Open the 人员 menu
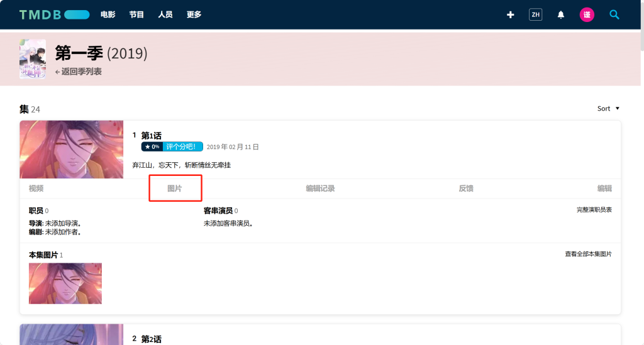Screen dimensions: 644x345 pos(165,14)
